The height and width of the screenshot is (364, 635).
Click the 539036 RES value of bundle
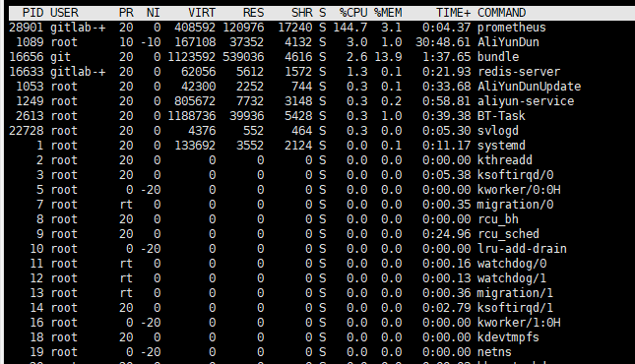click(x=243, y=57)
